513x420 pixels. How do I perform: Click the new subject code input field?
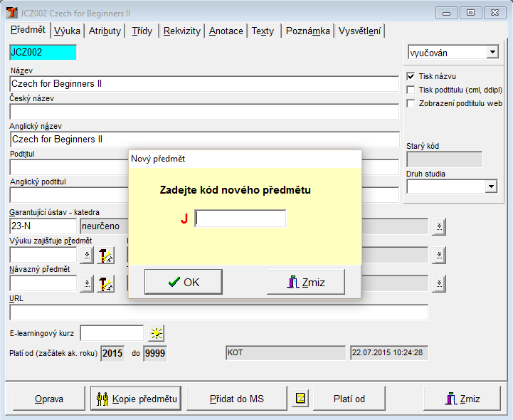(x=240, y=219)
